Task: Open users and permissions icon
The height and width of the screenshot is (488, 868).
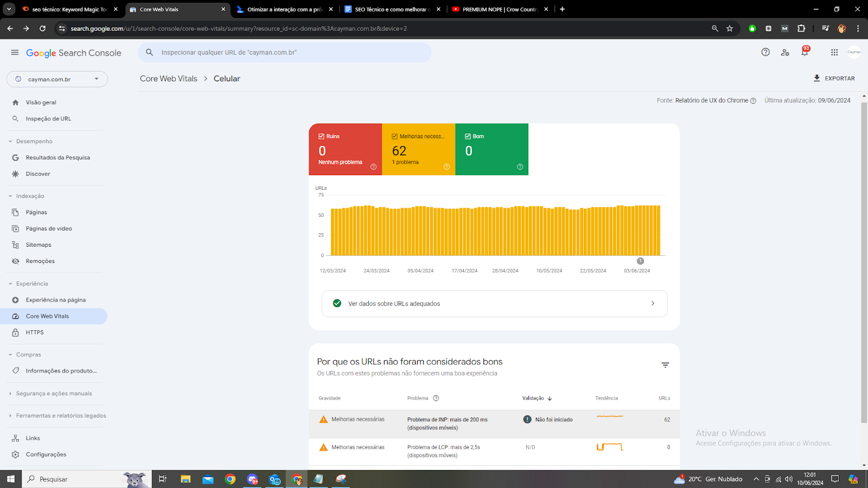Action: tap(785, 53)
